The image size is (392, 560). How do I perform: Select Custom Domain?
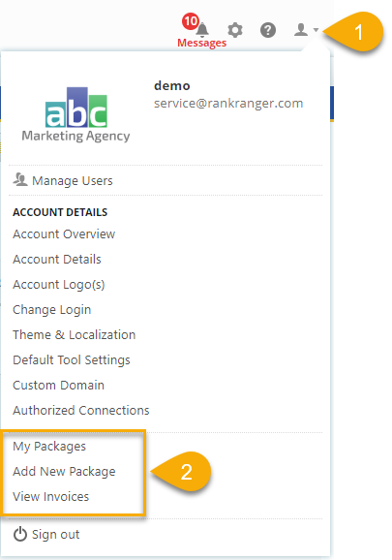pos(58,386)
